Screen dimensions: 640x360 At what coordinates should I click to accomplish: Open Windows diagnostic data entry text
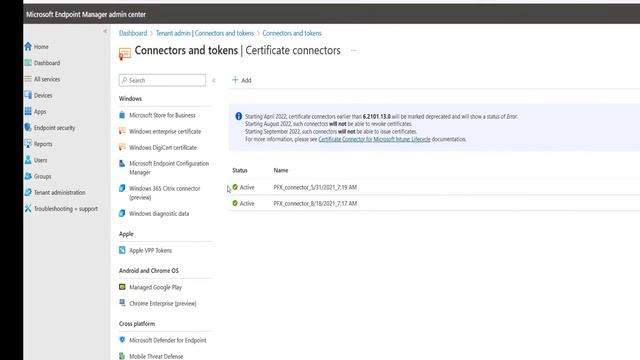click(x=159, y=213)
